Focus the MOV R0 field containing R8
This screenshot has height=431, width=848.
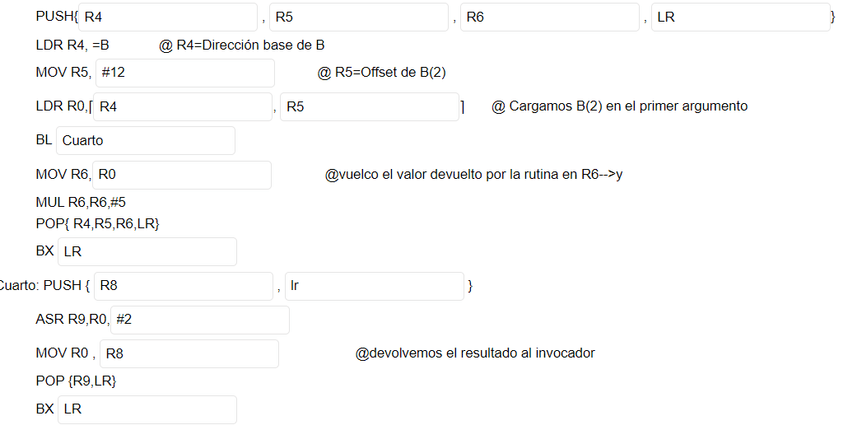189,354
